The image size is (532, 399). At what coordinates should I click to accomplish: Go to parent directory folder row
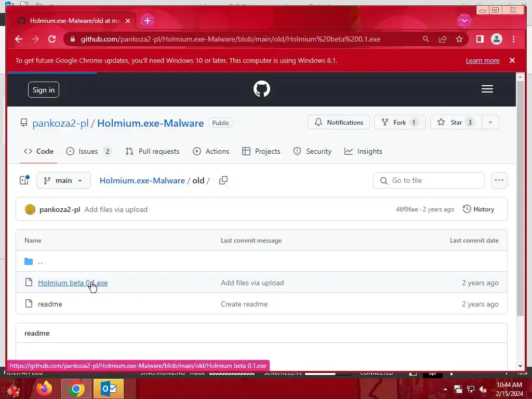(x=261, y=261)
